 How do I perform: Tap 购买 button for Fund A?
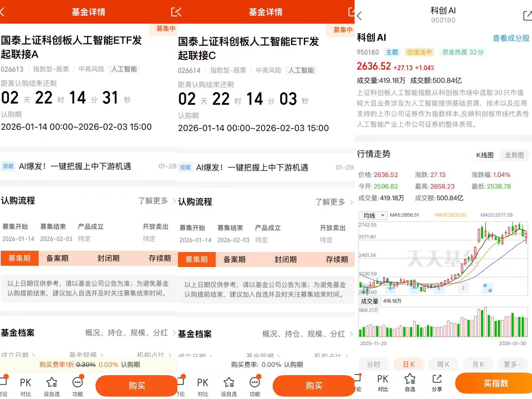136,386
